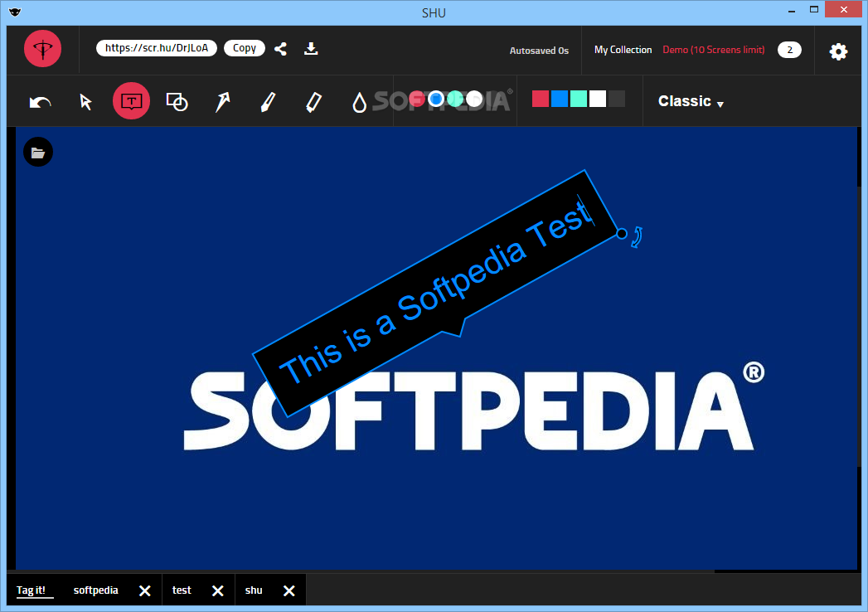The width and height of the screenshot is (868, 612).
Task: Remove the softpedia tag
Action: (144, 591)
